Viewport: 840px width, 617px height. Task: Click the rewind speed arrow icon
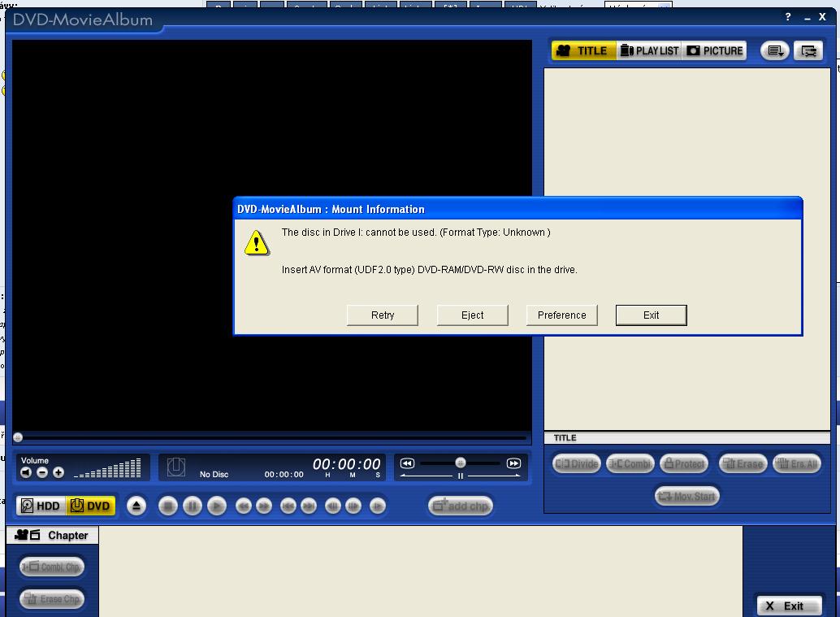tap(408, 463)
